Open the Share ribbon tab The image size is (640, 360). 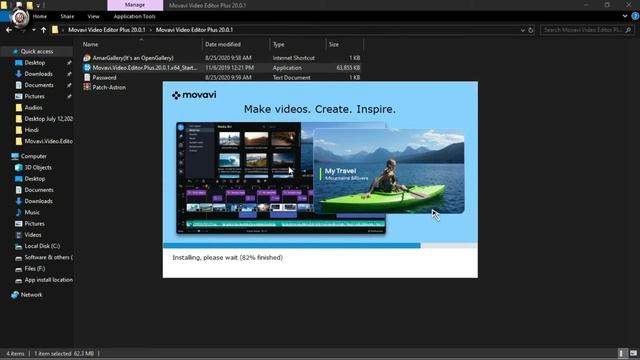(x=67, y=16)
